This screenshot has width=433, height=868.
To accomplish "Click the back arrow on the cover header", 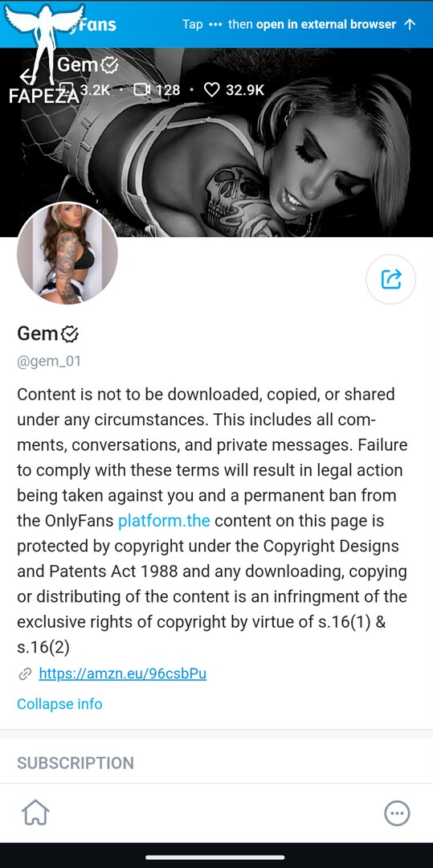I will [x=27, y=77].
